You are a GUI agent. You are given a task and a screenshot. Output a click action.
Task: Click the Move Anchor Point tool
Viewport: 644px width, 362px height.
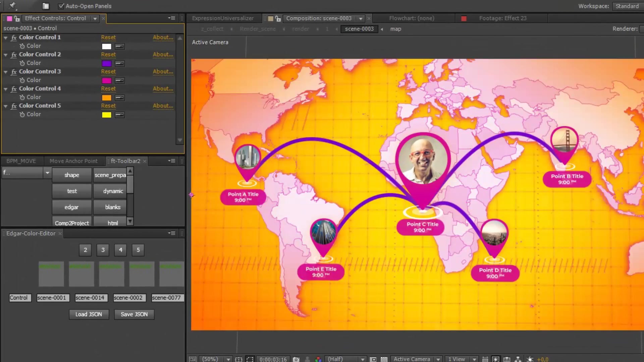click(73, 161)
